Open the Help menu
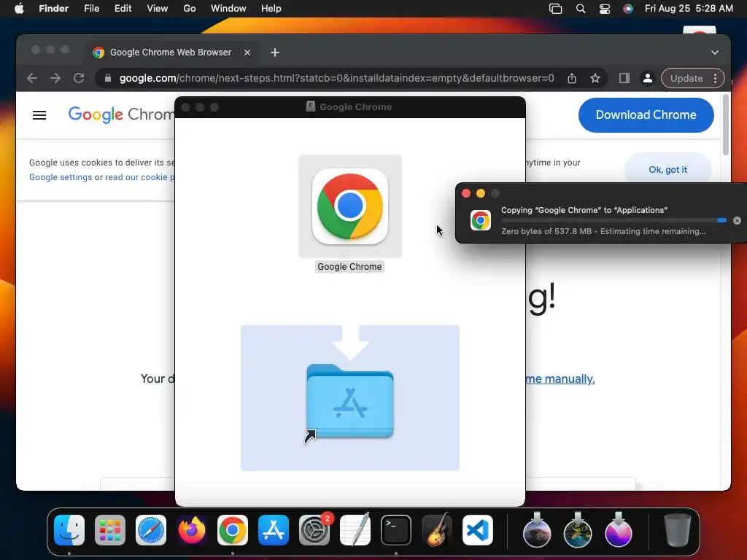 click(x=271, y=9)
